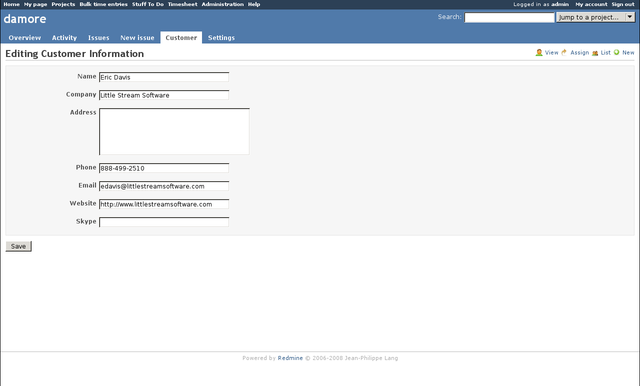This screenshot has width=640, height=386.
Task: Click the Website input field
Action: click(164, 204)
